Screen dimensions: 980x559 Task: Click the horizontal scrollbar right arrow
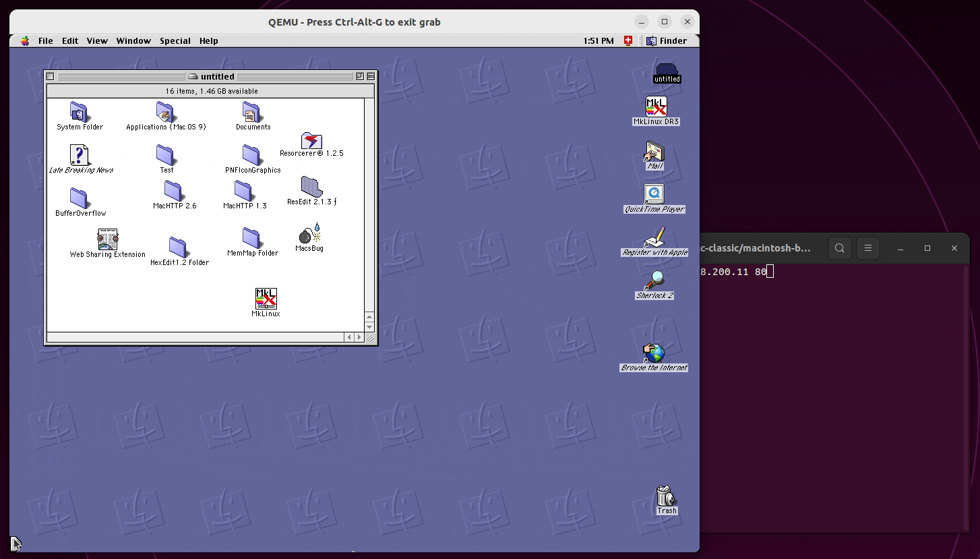coord(359,336)
